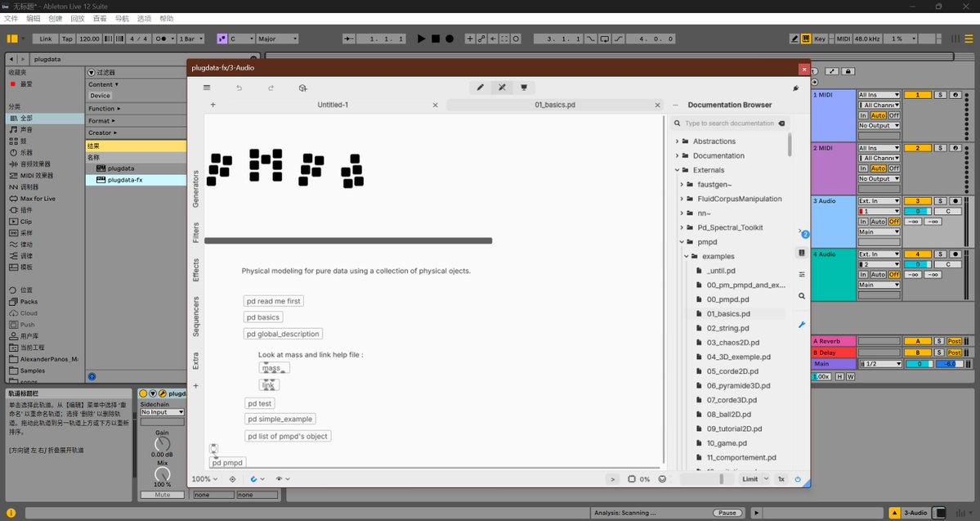Clear the documentation search field
The height and width of the screenshot is (521, 980).
coord(782,124)
